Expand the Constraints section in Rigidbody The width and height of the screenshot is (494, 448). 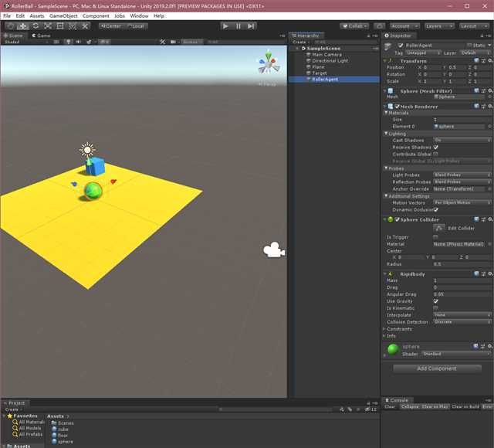click(x=398, y=329)
